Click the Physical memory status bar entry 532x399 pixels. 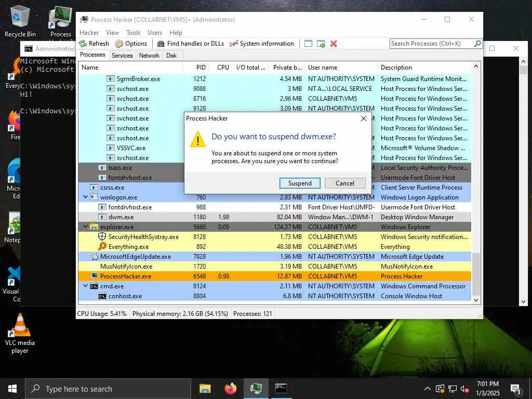coord(180,313)
